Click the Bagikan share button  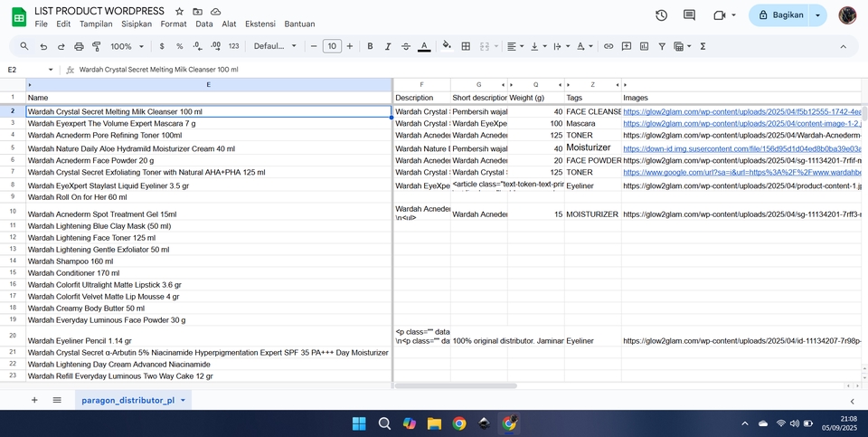pyautogui.click(x=779, y=15)
